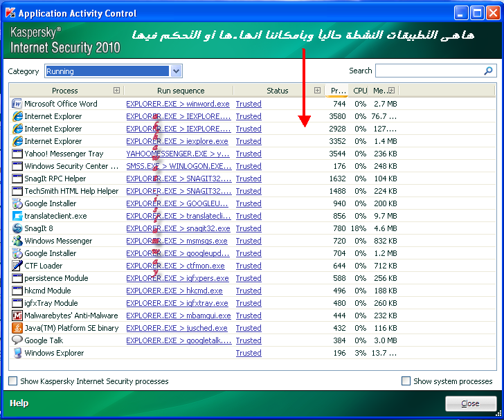Click the Kaspersky logo in title bar
The height and width of the screenshot is (420, 504).
tap(10, 13)
